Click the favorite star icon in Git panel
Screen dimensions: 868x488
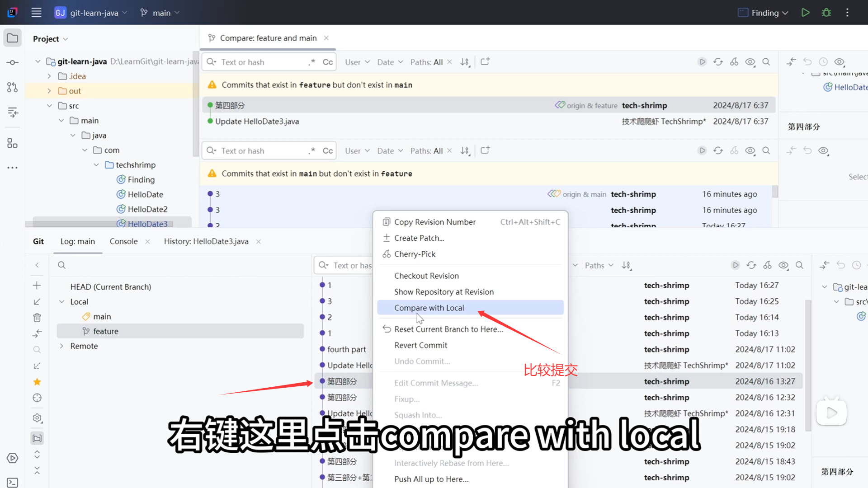tap(37, 382)
